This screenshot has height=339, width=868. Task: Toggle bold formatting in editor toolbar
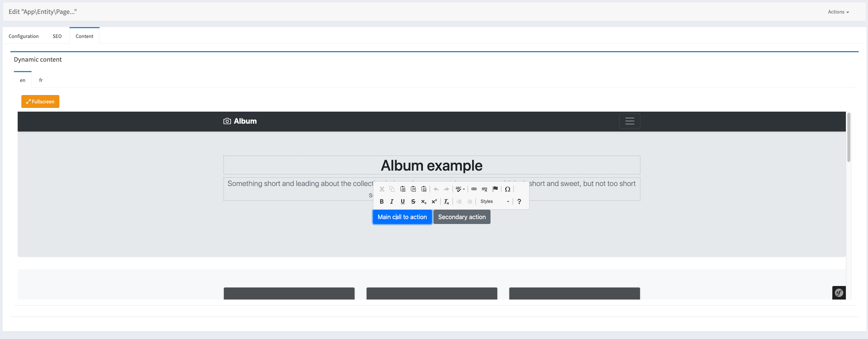pos(382,202)
